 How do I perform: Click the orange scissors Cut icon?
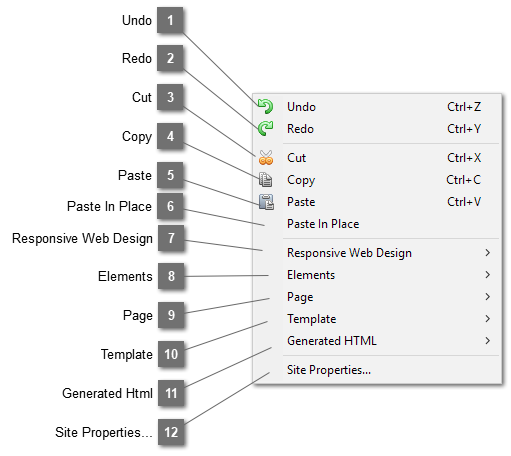point(266,157)
